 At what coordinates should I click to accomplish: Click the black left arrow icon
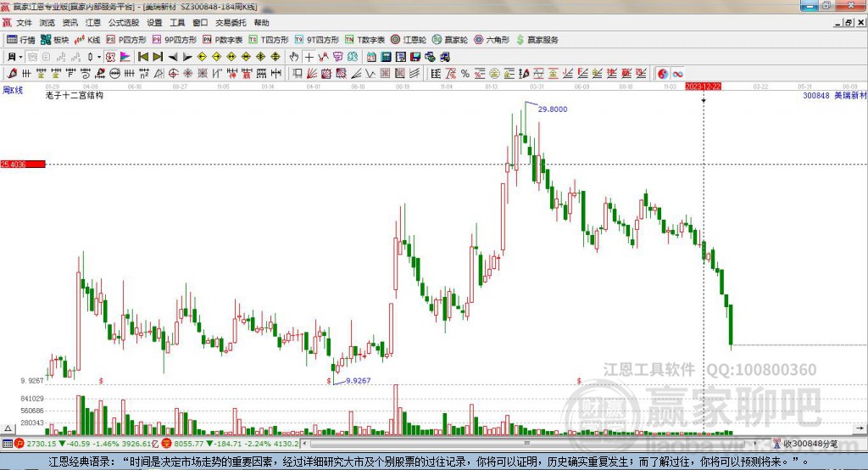pyautogui.click(x=173, y=57)
